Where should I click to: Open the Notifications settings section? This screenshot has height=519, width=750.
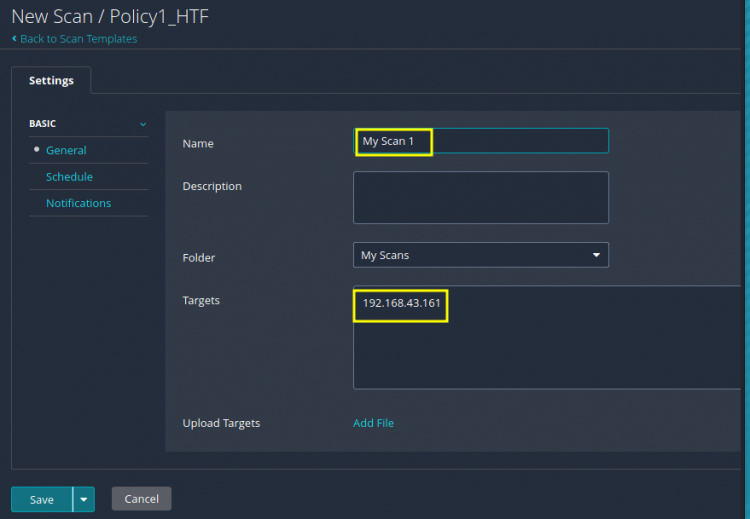click(78, 203)
